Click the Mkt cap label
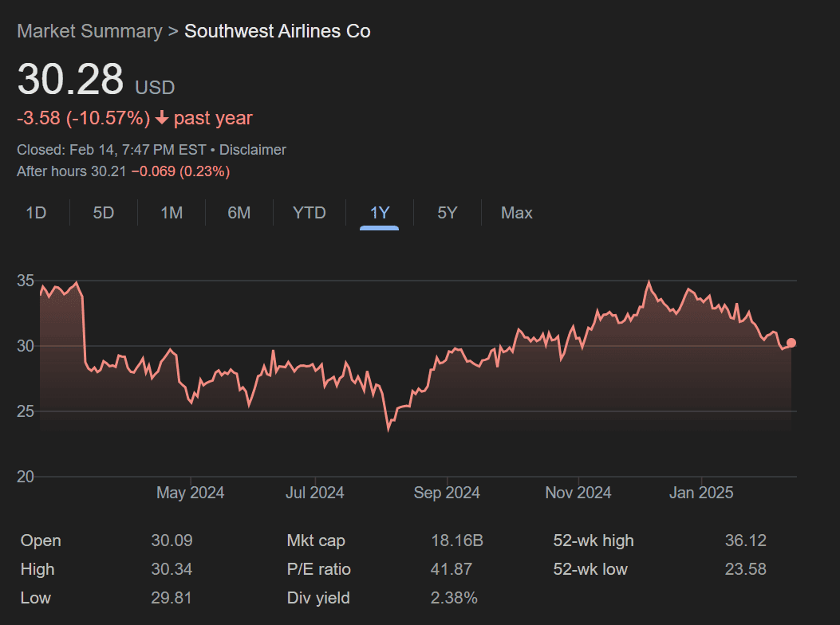The image size is (840, 625). [x=316, y=540]
